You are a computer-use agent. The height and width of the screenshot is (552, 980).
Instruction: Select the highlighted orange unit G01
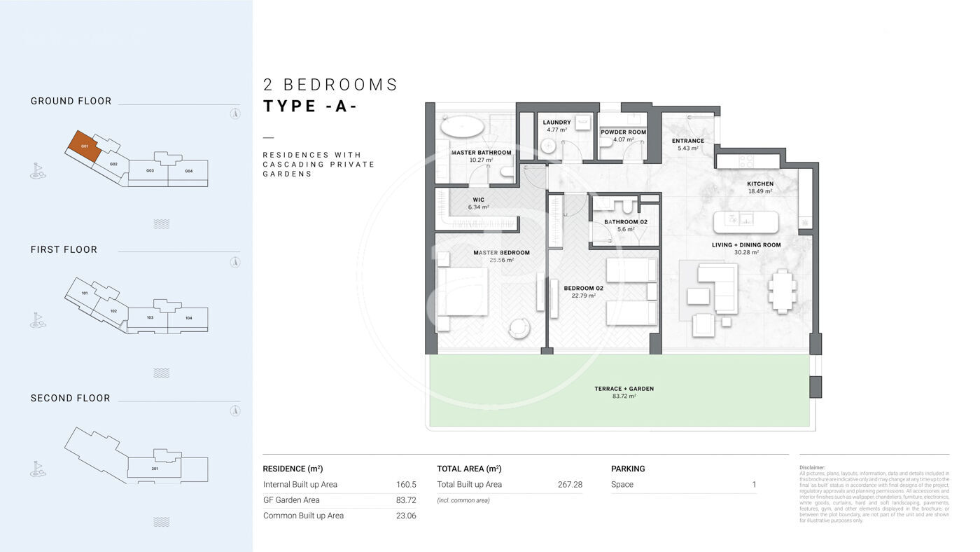coord(84,146)
